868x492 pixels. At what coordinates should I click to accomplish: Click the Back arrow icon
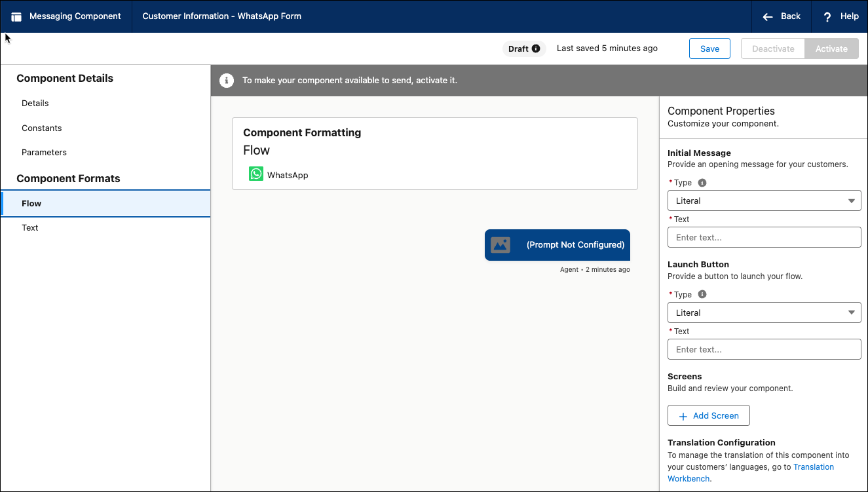coord(768,17)
